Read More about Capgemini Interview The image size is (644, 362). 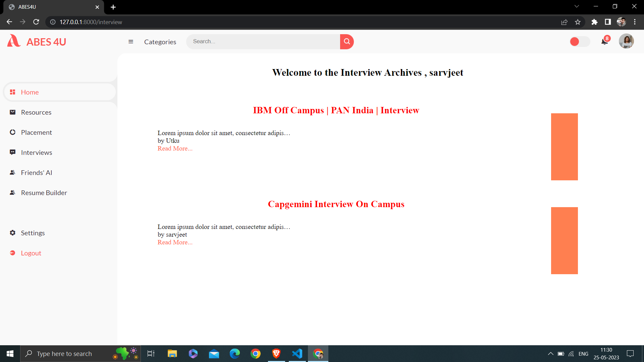(x=174, y=242)
